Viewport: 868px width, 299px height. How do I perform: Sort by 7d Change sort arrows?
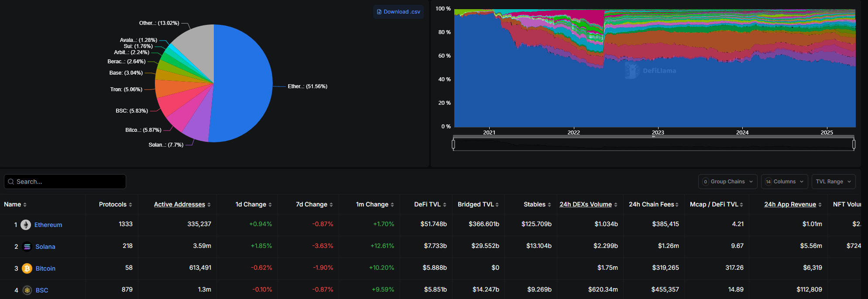click(x=331, y=205)
